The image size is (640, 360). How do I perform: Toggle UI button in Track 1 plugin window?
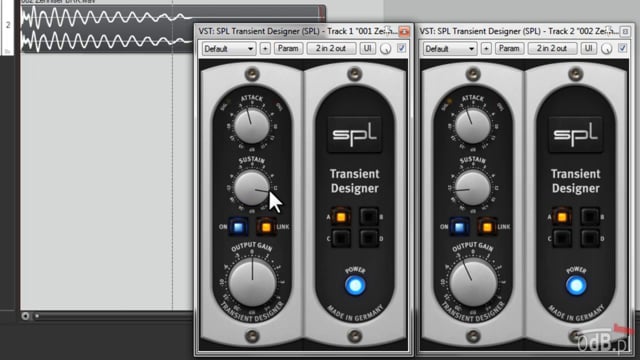click(367, 49)
